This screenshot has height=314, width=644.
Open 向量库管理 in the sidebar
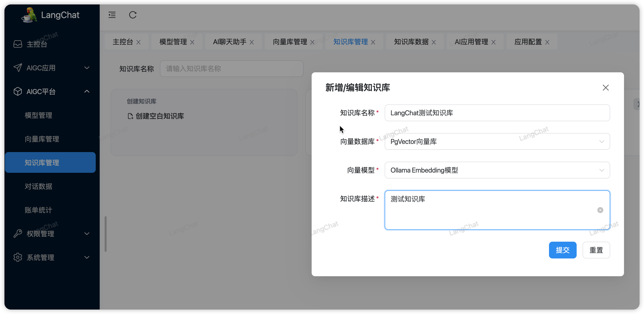42,139
